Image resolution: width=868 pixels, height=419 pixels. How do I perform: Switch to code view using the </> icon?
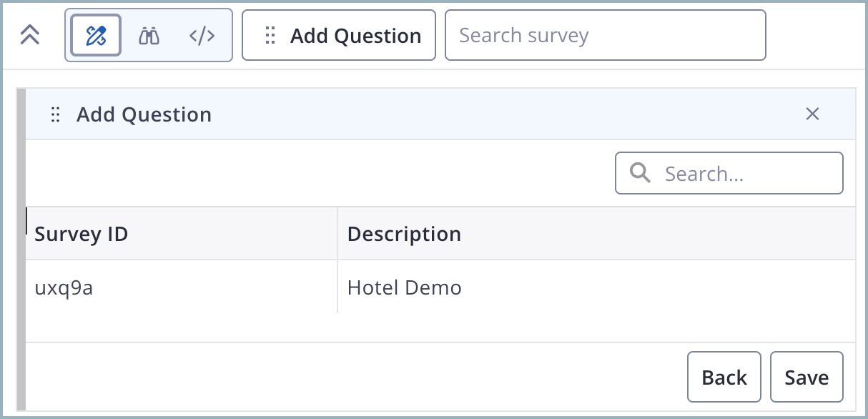click(x=201, y=34)
